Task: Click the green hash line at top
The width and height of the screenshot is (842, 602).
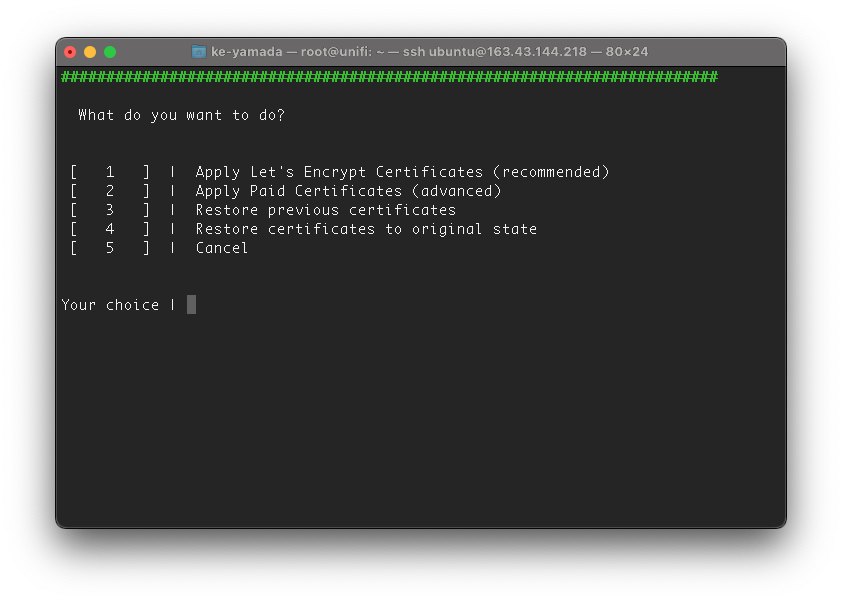Action: coord(389,77)
